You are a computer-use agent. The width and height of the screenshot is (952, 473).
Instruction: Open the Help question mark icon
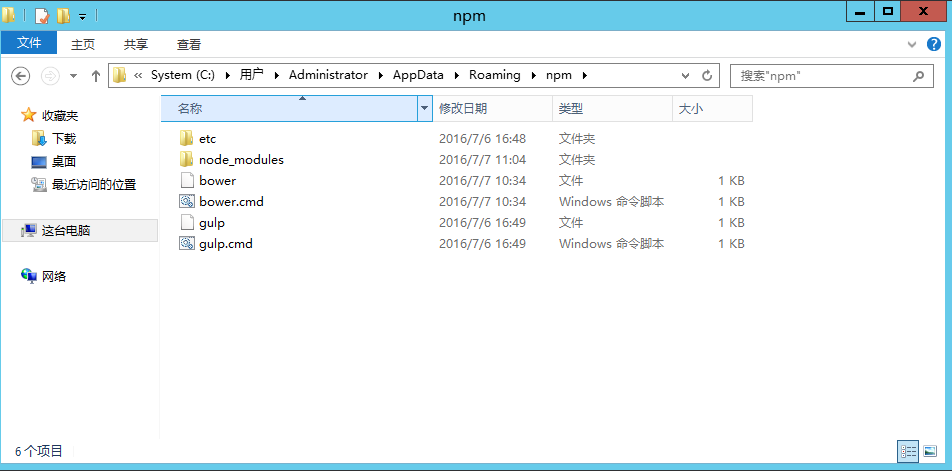[935, 45]
